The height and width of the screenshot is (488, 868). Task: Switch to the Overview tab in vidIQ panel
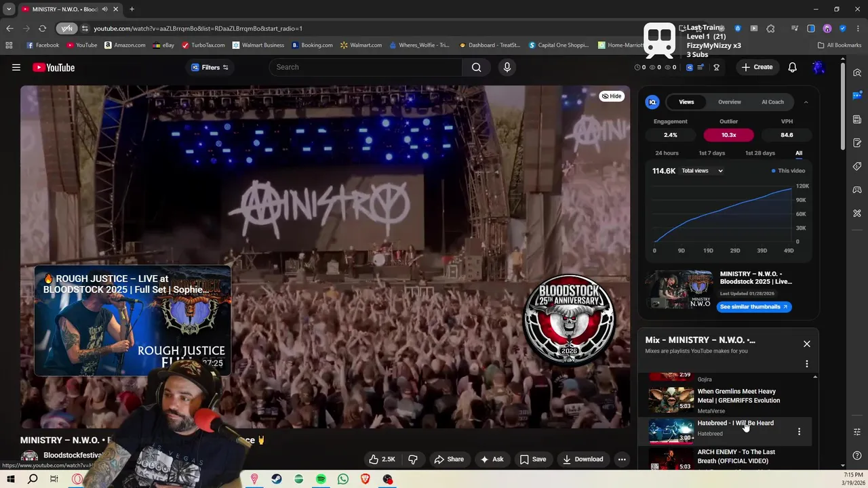tap(730, 102)
